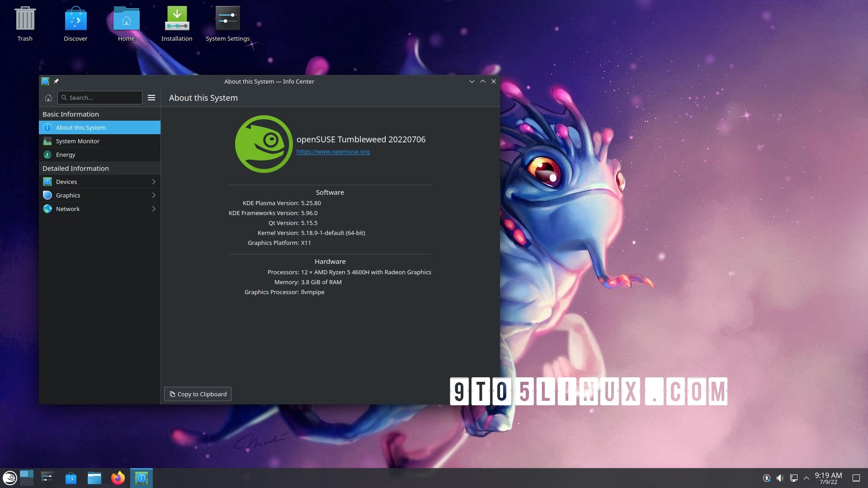
Task: Select the Installation desktop icon
Action: (177, 24)
